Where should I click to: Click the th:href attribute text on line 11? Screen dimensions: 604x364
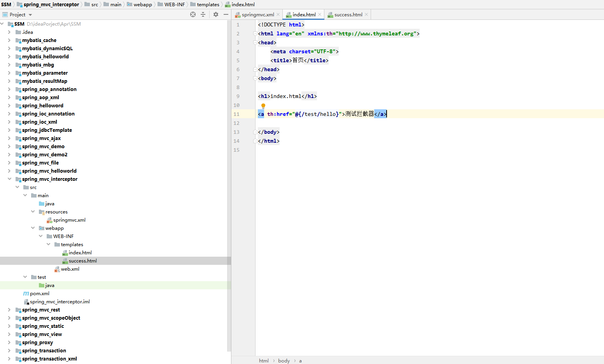tap(278, 114)
